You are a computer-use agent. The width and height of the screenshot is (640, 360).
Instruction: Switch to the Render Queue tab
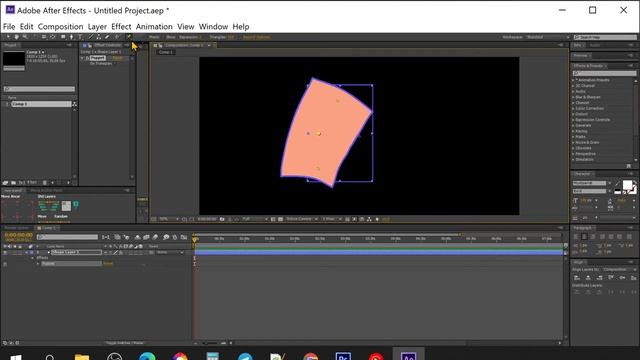[x=17, y=228]
